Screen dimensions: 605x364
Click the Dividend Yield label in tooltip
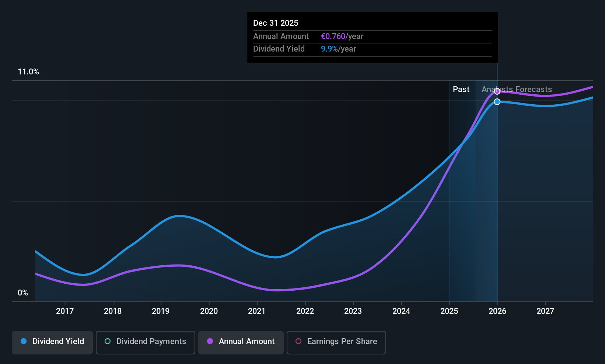click(279, 49)
